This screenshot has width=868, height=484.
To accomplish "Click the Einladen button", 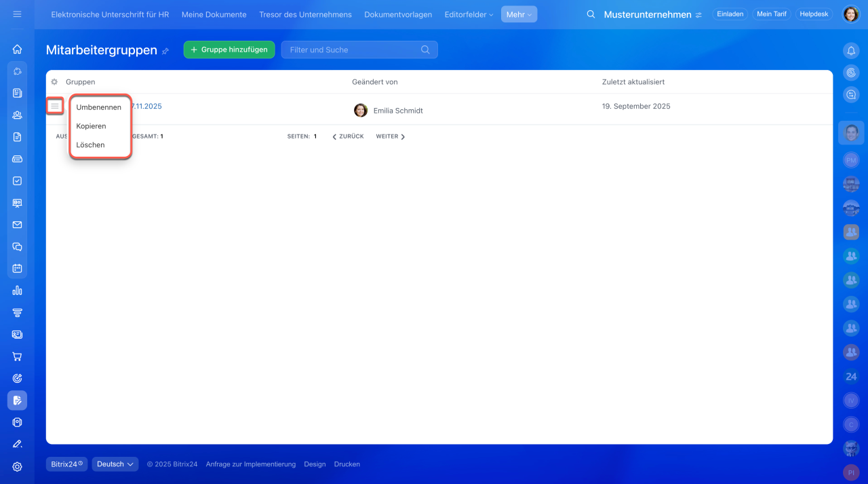I will [730, 14].
